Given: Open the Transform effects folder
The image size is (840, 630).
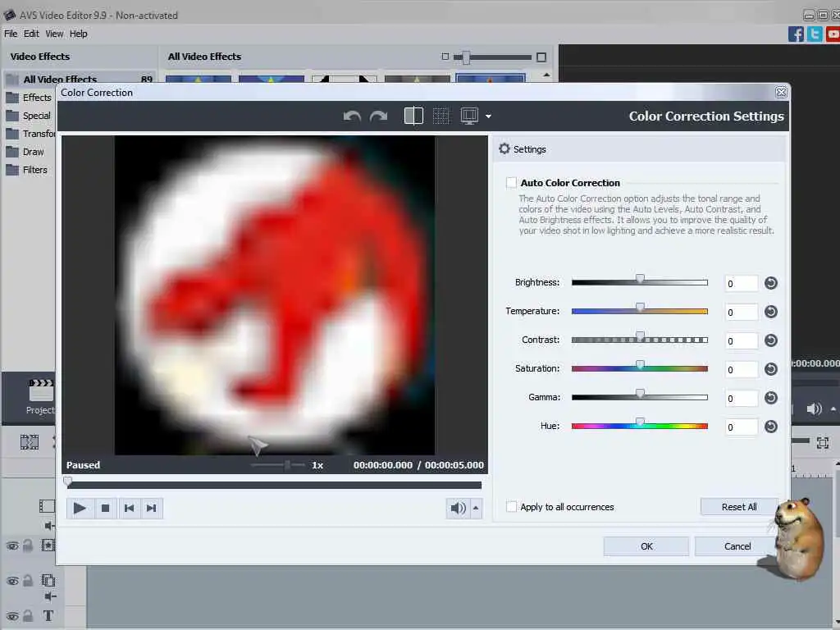Looking at the screenshot, I should 30,134.
